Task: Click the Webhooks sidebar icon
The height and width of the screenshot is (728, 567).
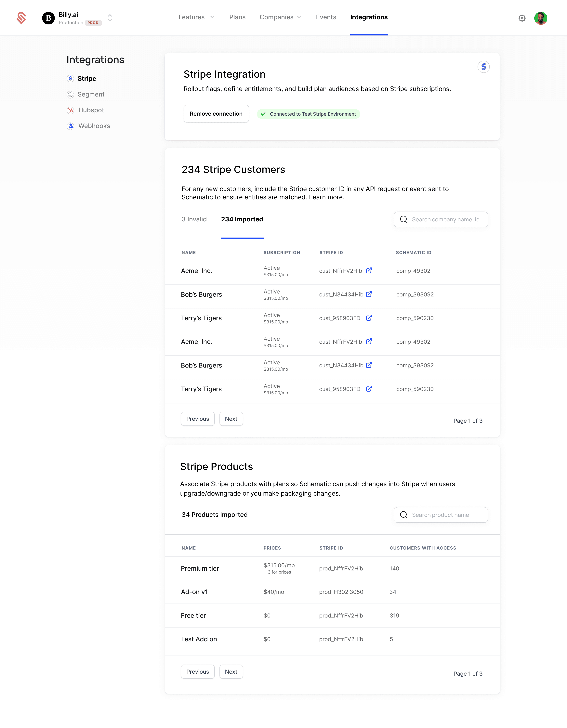Action: (x=70, y=126)
